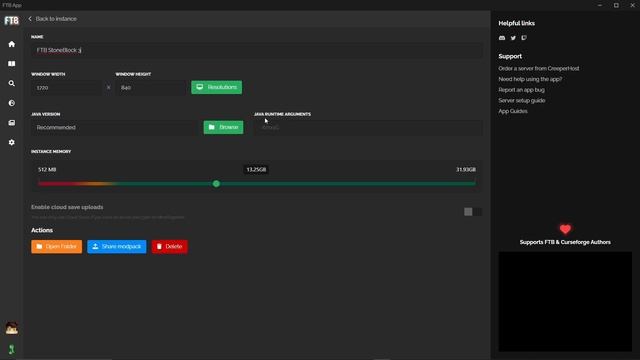Click the black ad panel
640x360 pixels.
coord(565,302)
